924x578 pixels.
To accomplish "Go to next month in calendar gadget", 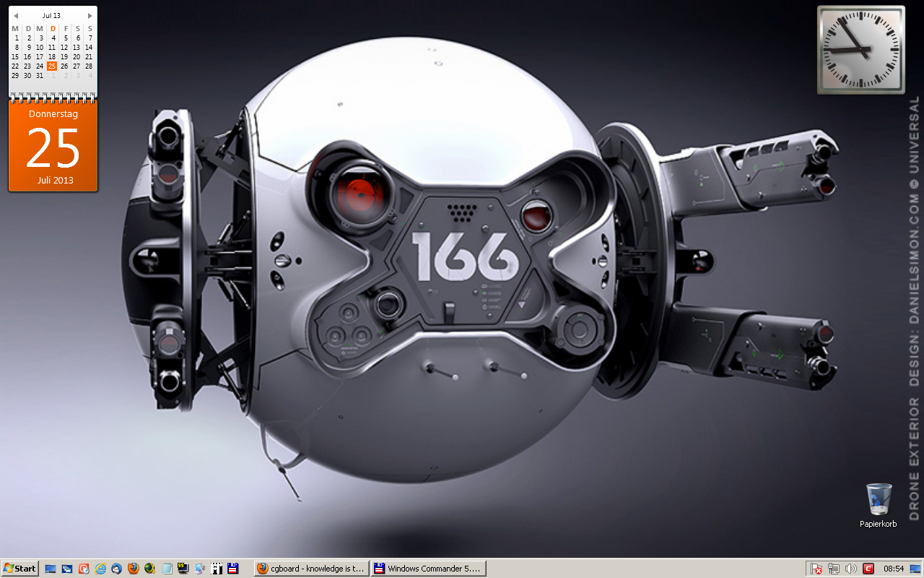I will 90,15.
